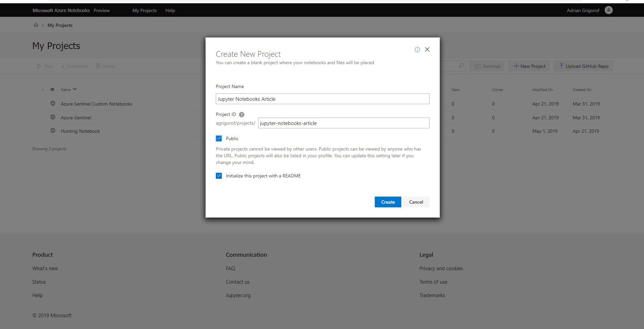The height and width of the screenshot is (329, 644).
Task: Open the Azure-Sentinel project
Action: (76, 118)
